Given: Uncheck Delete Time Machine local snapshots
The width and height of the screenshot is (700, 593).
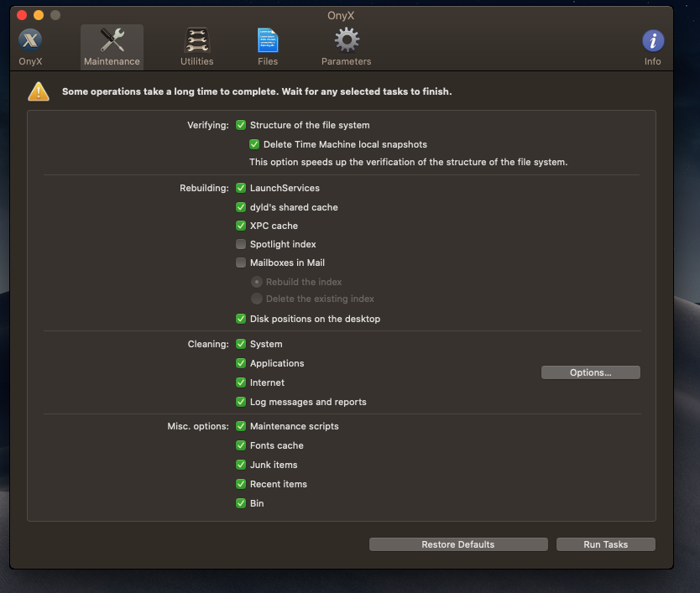Looking at the screenshot, I should coord(254,144).
